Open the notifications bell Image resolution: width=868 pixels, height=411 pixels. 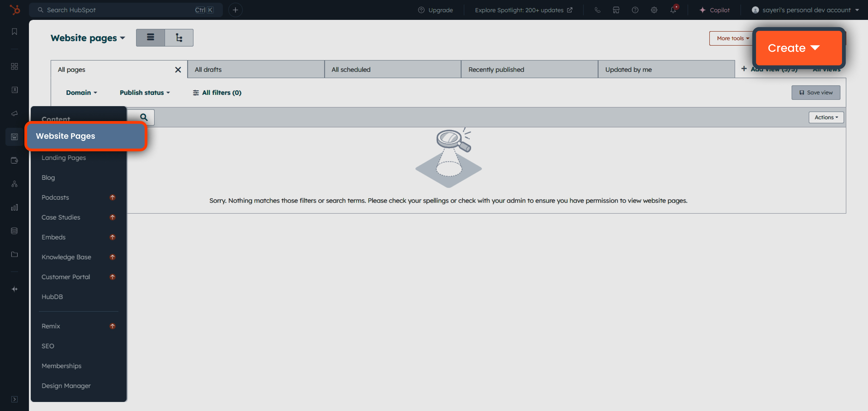pyautogui.click(x=673, y=10)
